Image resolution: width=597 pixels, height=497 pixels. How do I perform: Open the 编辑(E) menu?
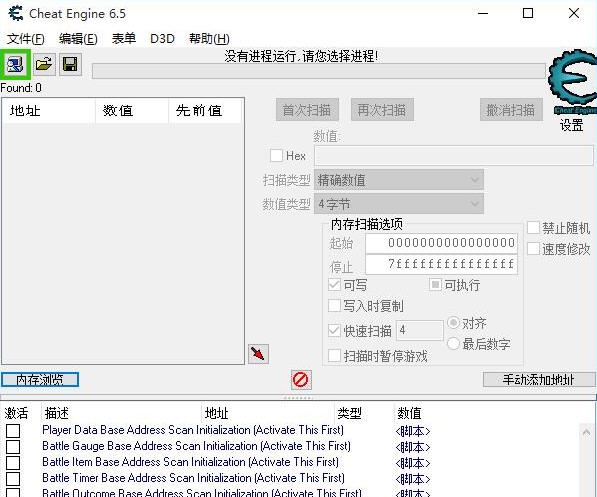(78, 38)
